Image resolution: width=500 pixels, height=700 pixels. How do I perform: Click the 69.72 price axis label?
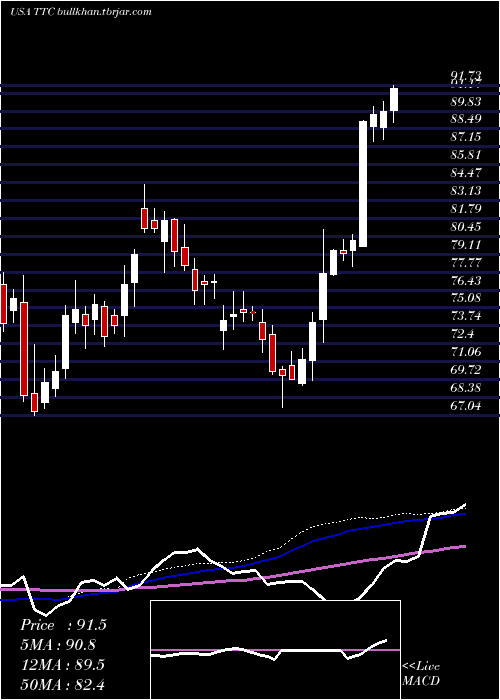click(466, 370)
